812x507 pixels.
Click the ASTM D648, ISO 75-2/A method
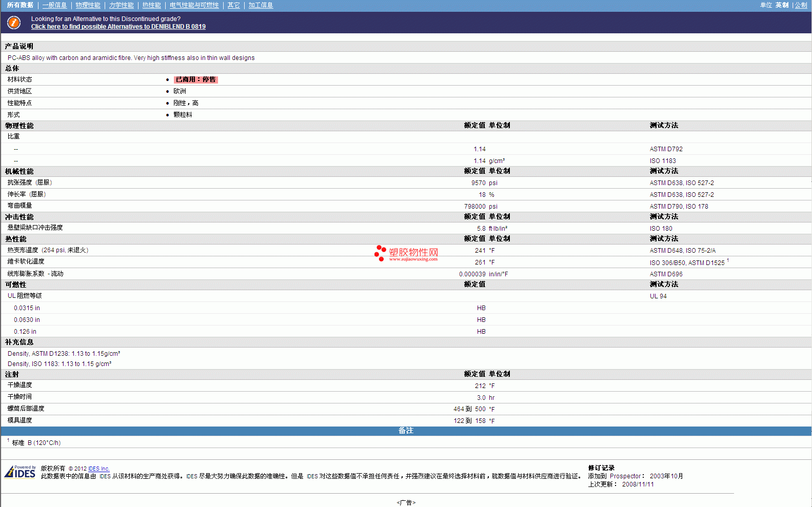(x=682, y=251)
